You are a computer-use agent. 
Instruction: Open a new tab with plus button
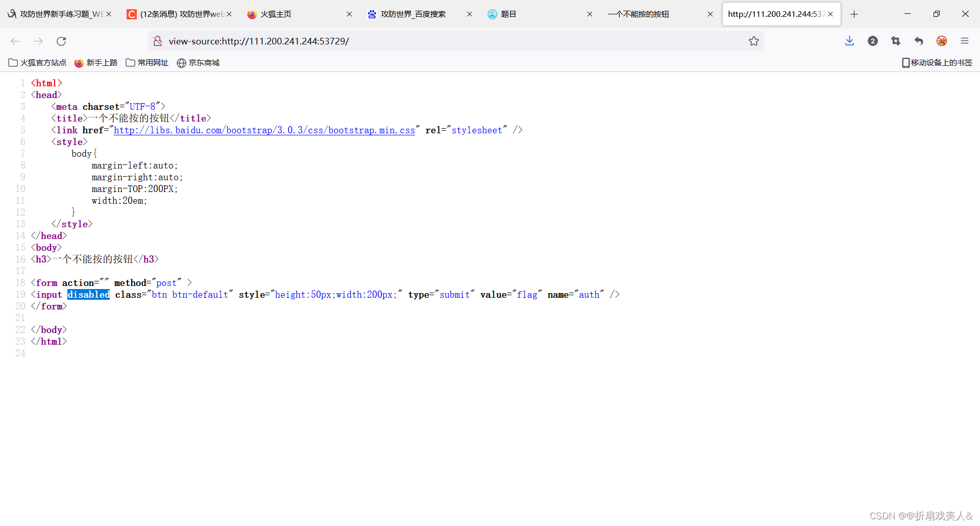click(x=854, y=14)
